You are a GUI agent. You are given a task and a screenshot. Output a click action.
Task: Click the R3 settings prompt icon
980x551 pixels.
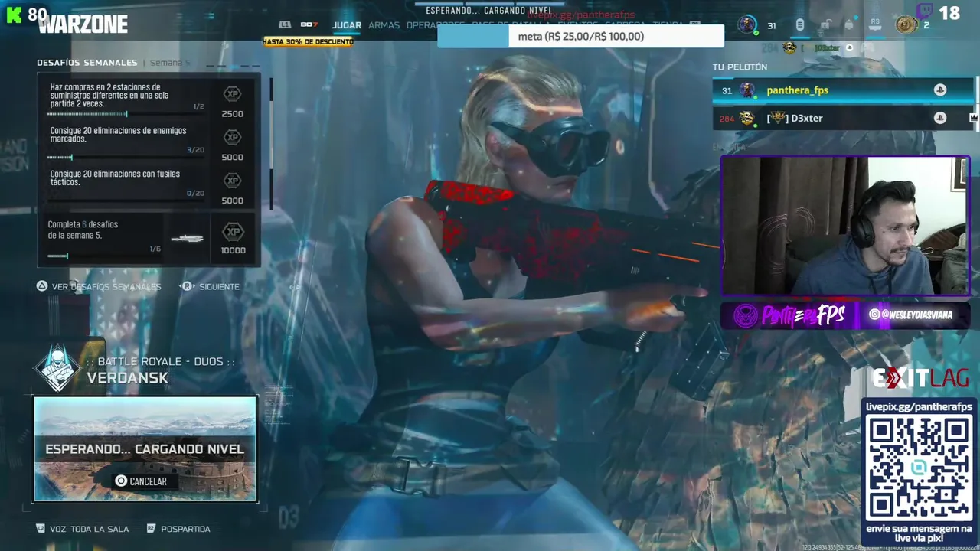pos(876,24)
